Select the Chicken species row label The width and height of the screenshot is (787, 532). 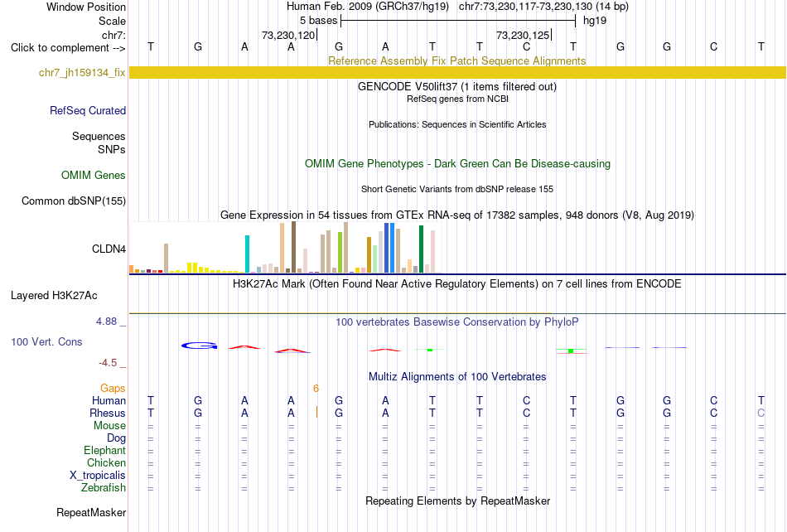tap(106, 462)
